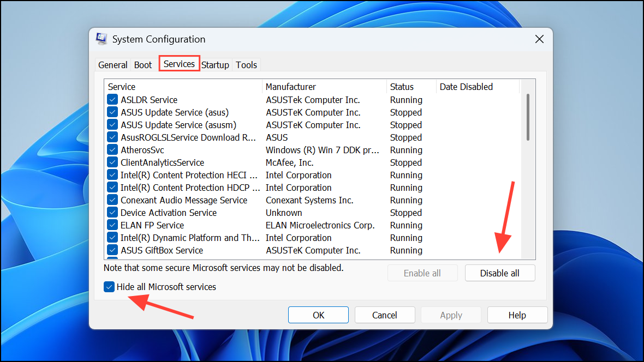Image resolution: width=644 pixels, height=362 pixels.
Task: Toggle Intel(R) Content Protection HECI checkbox
Action: [x=112, y=175]
